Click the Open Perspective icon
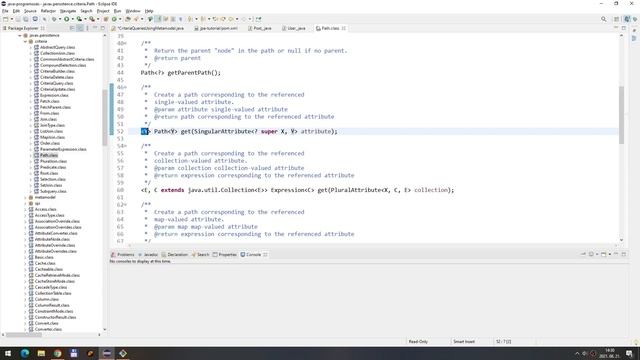This screenshot has height=360, width=640. tap(617, 19)
